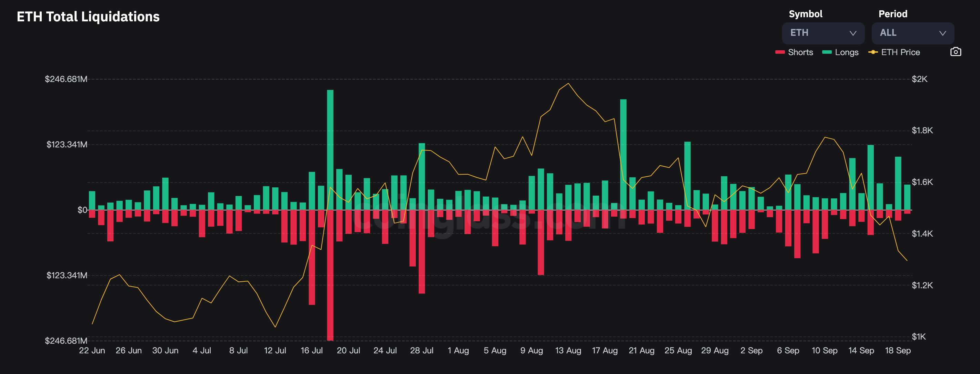Viewport: 980px width, 374px height.
Task: Click the 18 Sep date label
Action: coord(898,351)
